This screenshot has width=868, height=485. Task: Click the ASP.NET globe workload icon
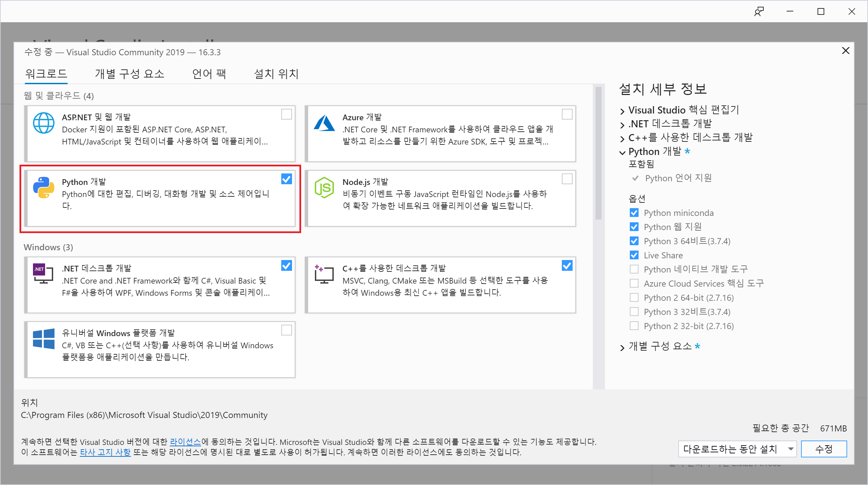(x=43, y=123)
